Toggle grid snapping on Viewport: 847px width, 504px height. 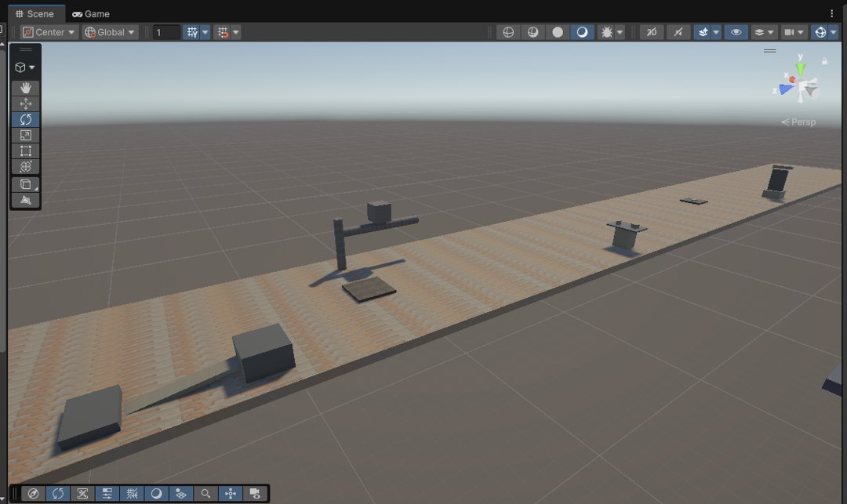coord(191,32)
